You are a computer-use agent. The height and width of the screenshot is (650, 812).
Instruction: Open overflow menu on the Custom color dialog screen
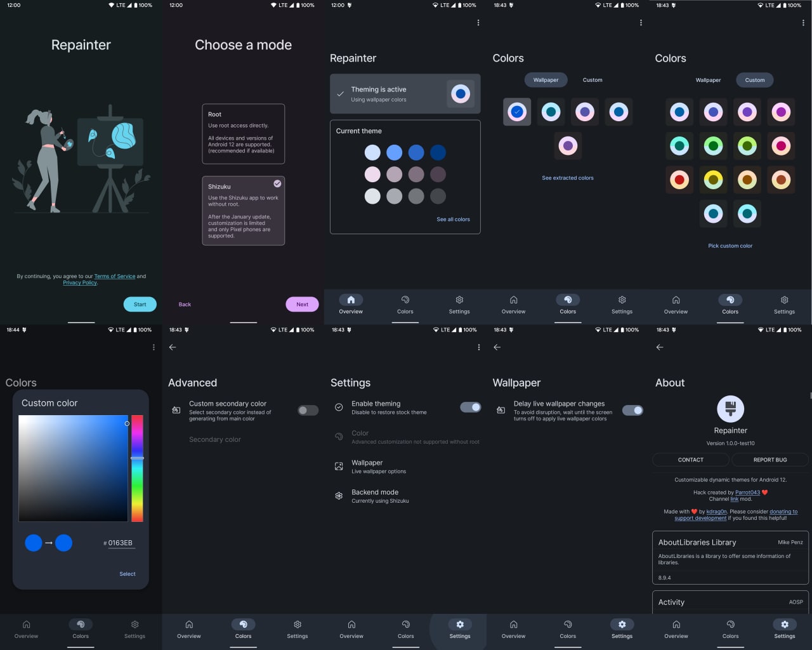154,347
